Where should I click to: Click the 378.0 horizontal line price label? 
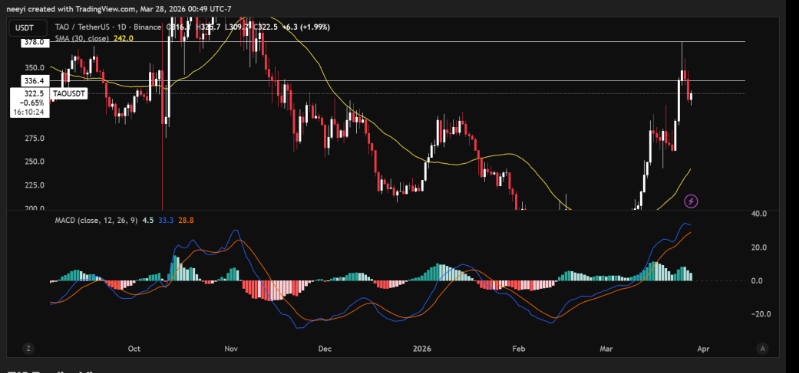pyautogui.click(x=35, y=43)
